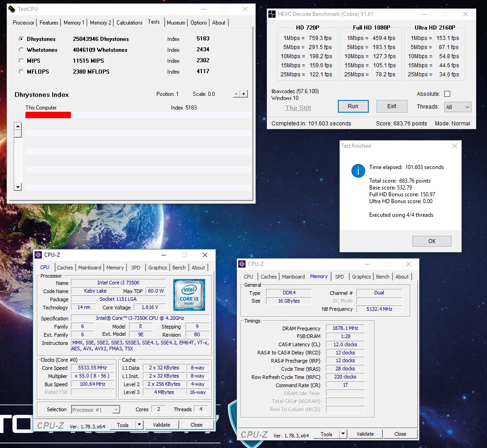Screen dimensions: 487x448
Task: Switch to CPU tab in CPU-Z Memory window
Action: [x=248, y=276]
